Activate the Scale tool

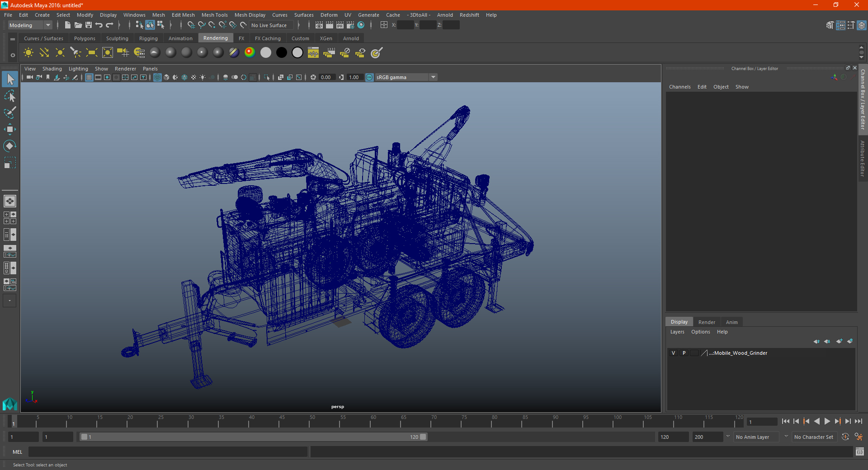click(x=10, y=163)
